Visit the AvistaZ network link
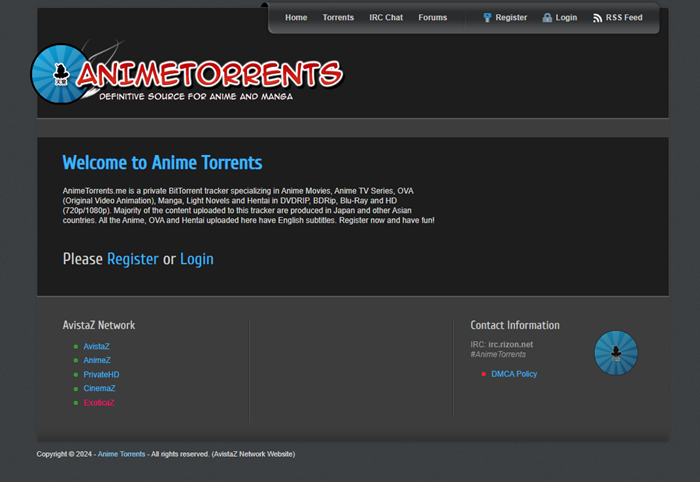 [96, 346]
